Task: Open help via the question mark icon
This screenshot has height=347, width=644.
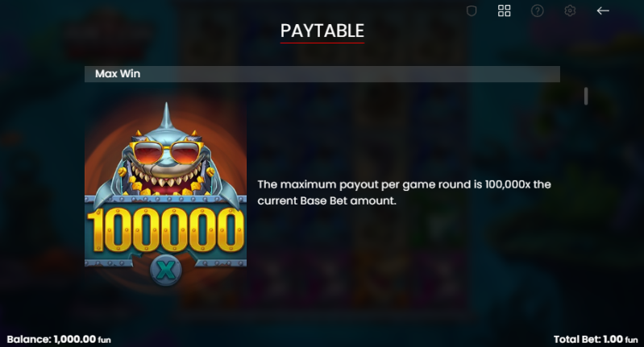Action: pyautogui.click(x=538, y=10)
